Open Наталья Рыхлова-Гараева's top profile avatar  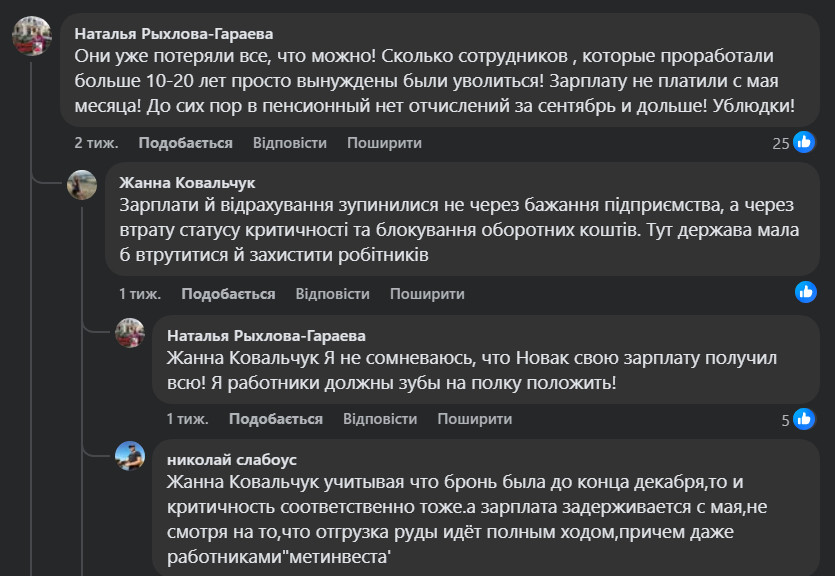(32, 36)
